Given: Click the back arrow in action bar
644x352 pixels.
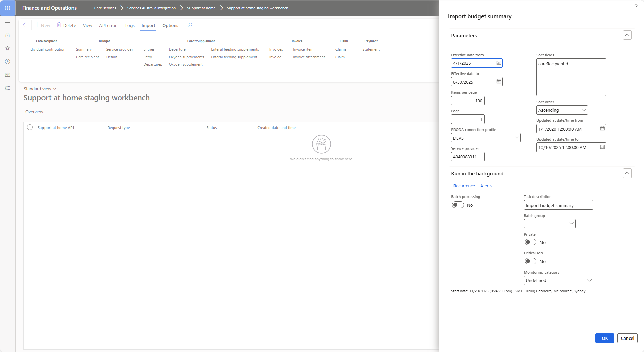Looking at the screenshot, I should 25,25.
